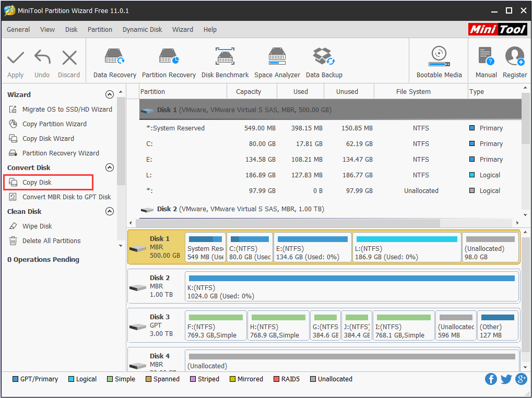Click the (Other) 127 MB block
Image resolution: width=532 pixels, height=398 pixels.
pos(498,325)
